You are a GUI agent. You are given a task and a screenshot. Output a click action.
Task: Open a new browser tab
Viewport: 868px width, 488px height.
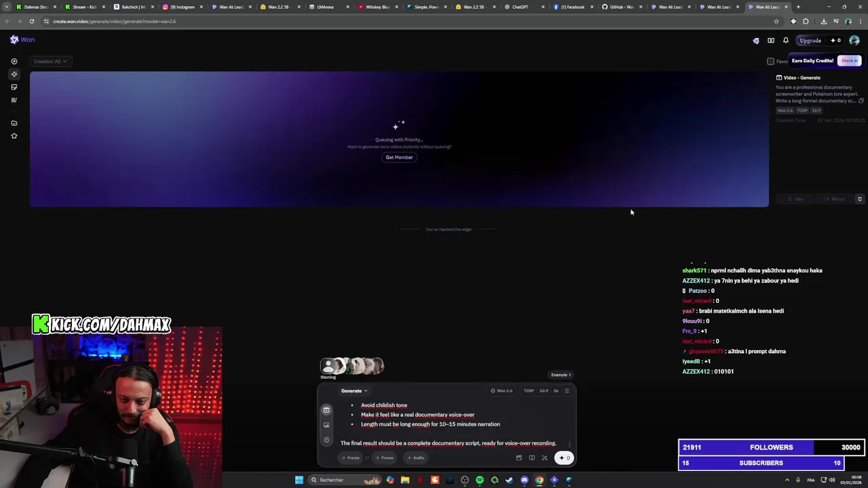(798, 7)
